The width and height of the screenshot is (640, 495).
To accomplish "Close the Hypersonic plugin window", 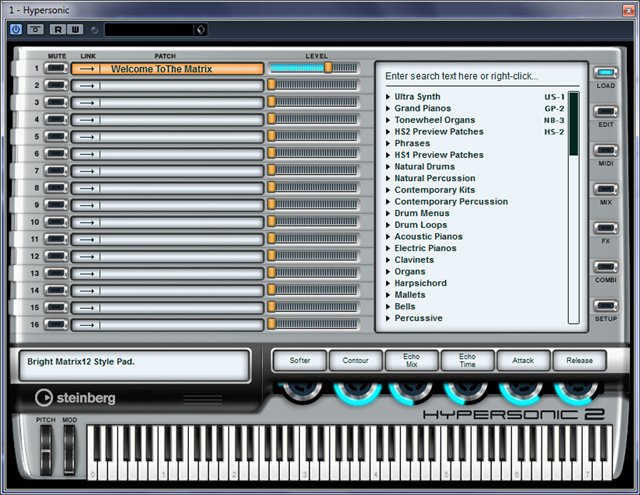I will click(628, 10).
